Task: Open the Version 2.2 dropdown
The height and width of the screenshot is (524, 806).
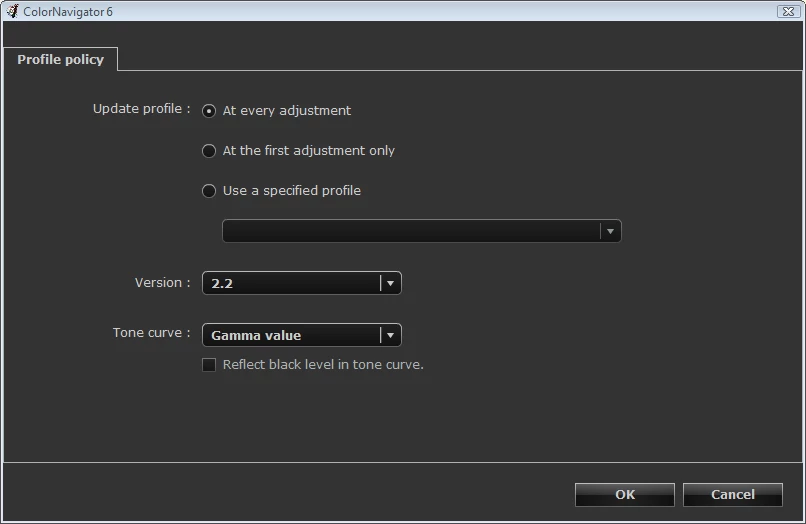Action: [302, 283]
